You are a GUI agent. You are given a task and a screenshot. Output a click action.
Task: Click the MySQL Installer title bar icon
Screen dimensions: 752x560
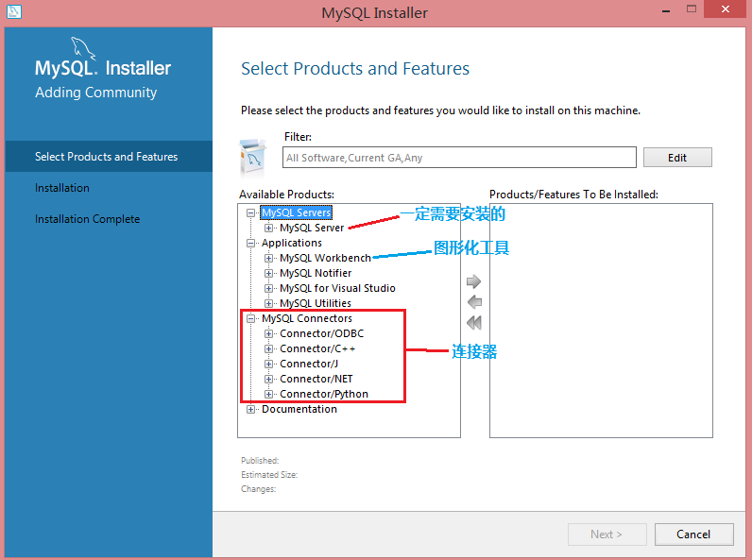click(x=14, y=11)
